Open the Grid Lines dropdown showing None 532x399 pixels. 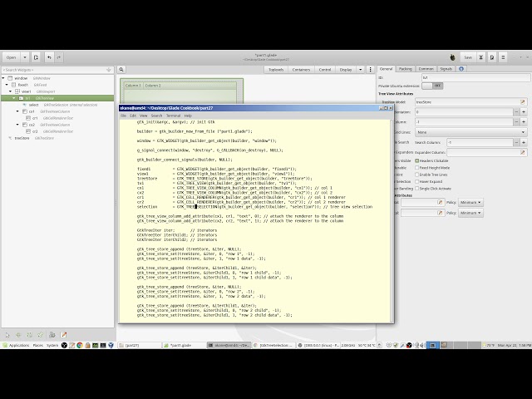(471, 132)
